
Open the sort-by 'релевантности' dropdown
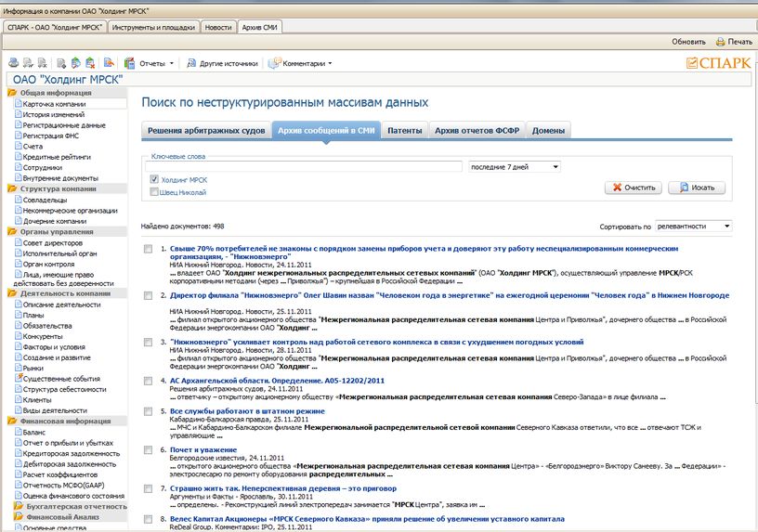tap(693, 226)
